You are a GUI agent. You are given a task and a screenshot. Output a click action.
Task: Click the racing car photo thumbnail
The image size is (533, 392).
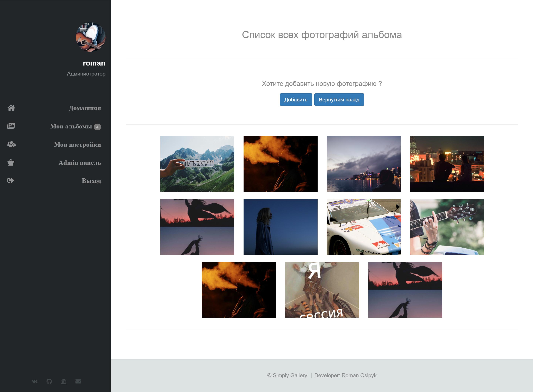(x=364, y=226)
